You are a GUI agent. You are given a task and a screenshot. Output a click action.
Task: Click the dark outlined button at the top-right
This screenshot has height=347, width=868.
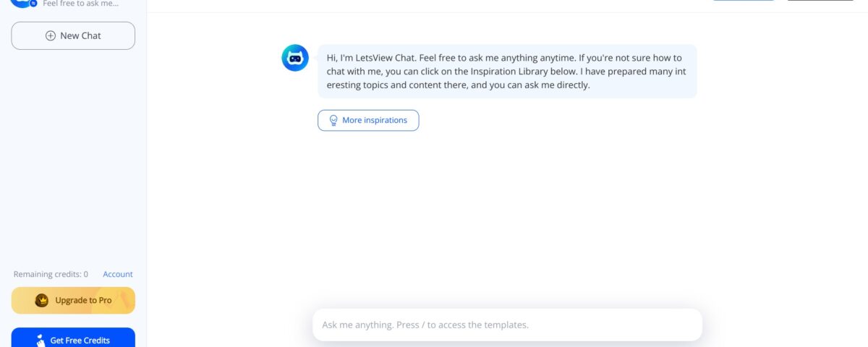point(820,1)
